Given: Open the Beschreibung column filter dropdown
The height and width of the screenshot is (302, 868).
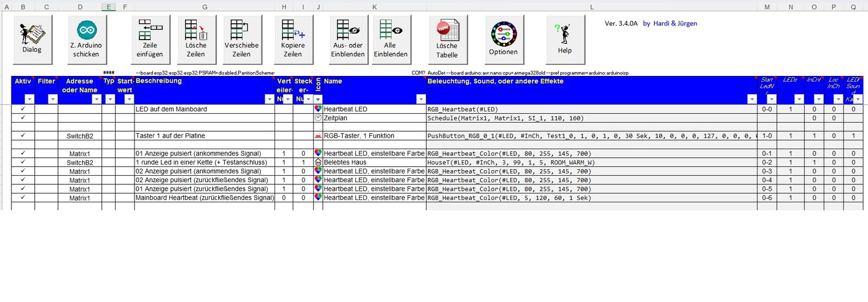Looking at the screenshot, I should 269,99.
